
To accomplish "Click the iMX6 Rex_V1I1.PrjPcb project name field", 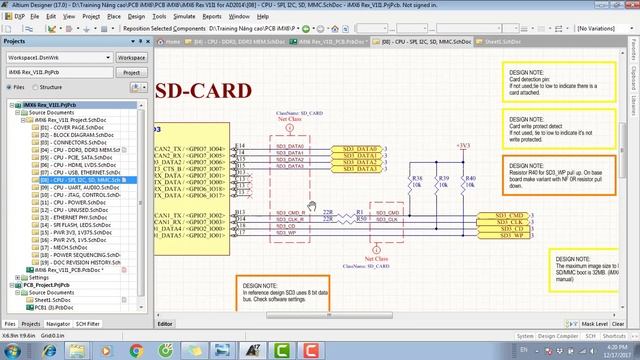I will pyautogui.click(x=60, y=72).
